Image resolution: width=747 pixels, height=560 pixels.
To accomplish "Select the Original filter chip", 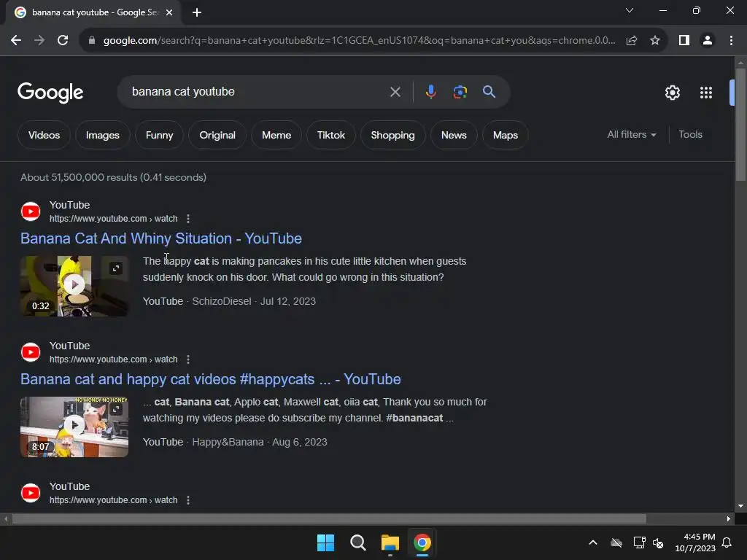I will click(x=217, y=135).
